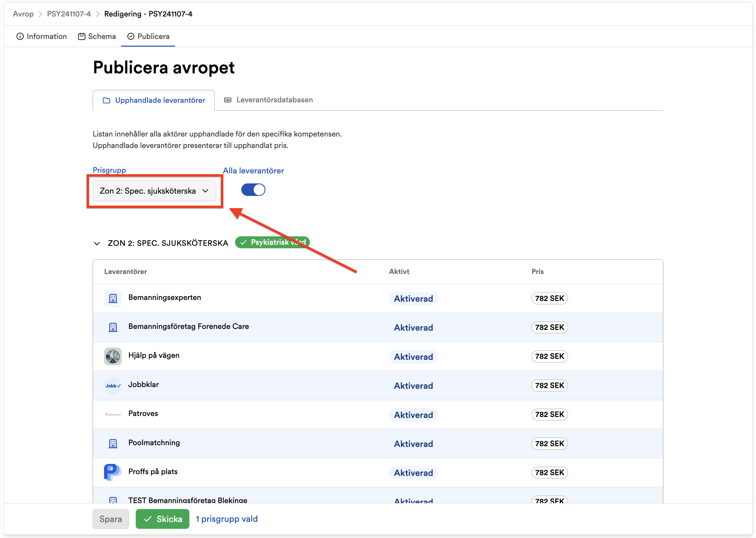Open the 1 prisgrupp vald link

pyautogui.click(x=227, y=519)
